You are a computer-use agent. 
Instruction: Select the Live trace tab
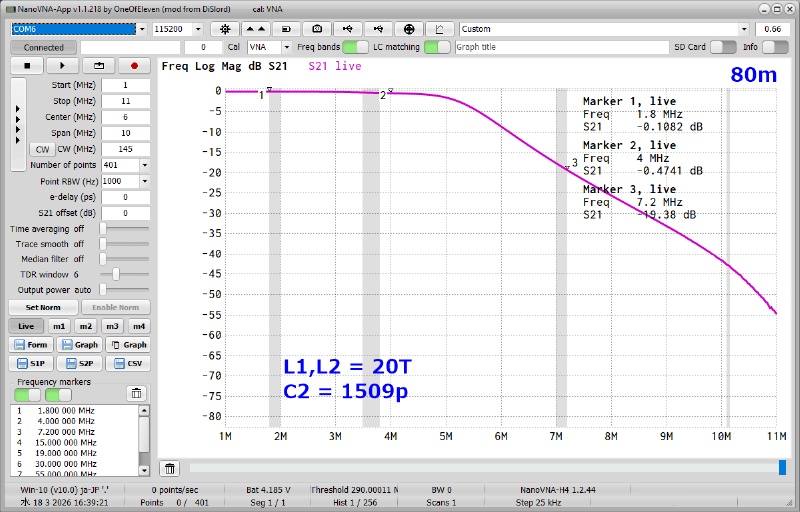tap(26, 326)
